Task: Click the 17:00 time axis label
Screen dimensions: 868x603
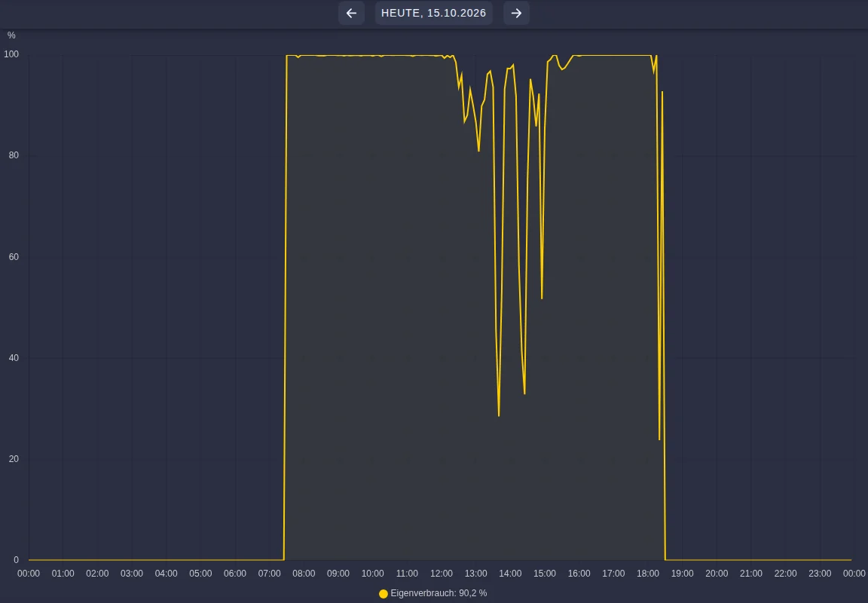Action: pos(613,573)
